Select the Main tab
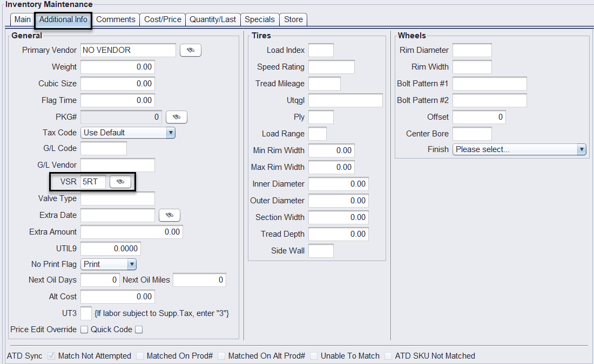594x364 pixels. click(x=23, y=19)
